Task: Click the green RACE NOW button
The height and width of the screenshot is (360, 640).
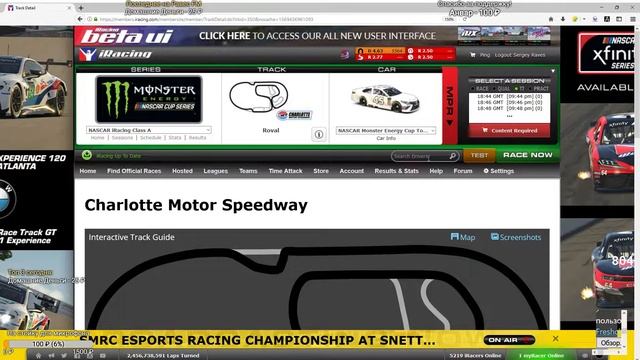Action: point(527,156)
